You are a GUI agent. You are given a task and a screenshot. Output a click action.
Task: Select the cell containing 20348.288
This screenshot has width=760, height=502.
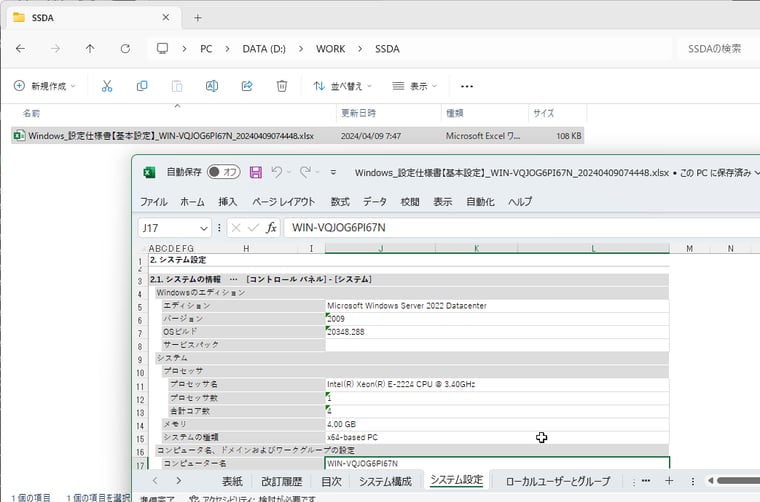coord(497,332)
